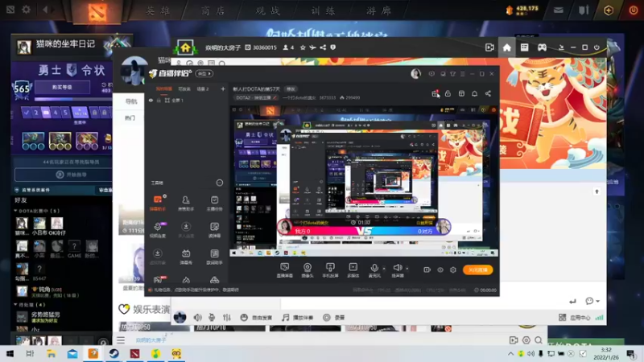
Task: Open the 弹幕秀 tool icon
Action: 186,257
